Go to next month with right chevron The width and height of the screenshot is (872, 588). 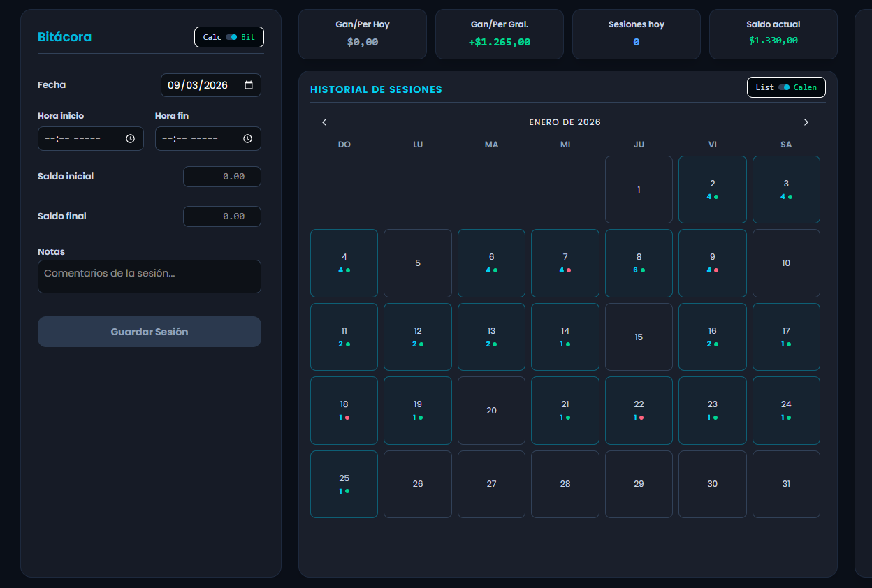click(806, 122)
